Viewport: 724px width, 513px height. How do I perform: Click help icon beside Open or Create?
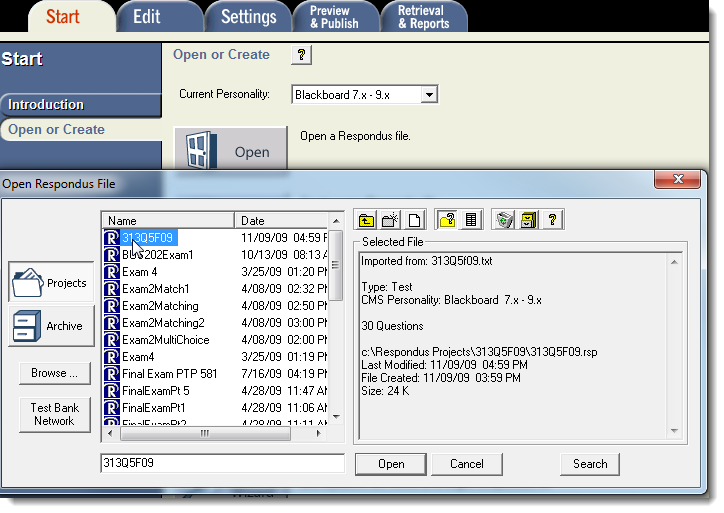tap(302, 55)
